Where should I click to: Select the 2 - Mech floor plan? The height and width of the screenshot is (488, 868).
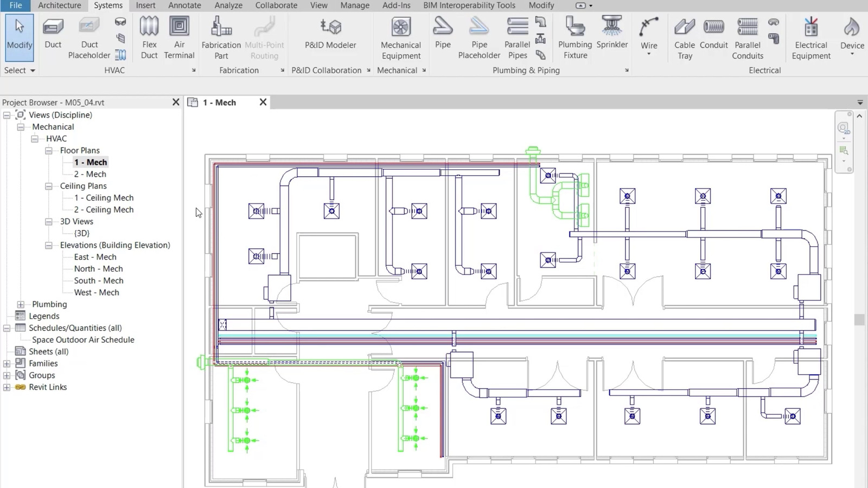tap(90, 174)
